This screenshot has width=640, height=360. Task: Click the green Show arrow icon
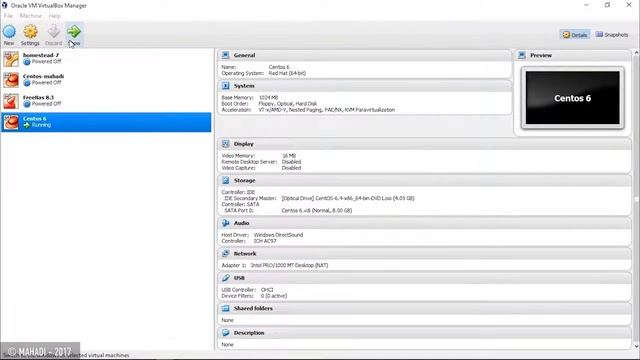[74, 31]
